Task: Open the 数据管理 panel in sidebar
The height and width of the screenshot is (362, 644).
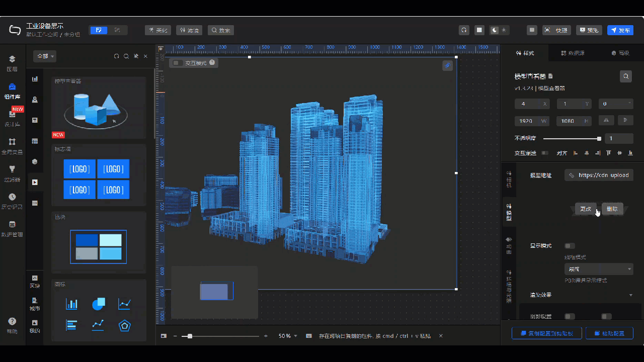Action: tap(12, 228)
